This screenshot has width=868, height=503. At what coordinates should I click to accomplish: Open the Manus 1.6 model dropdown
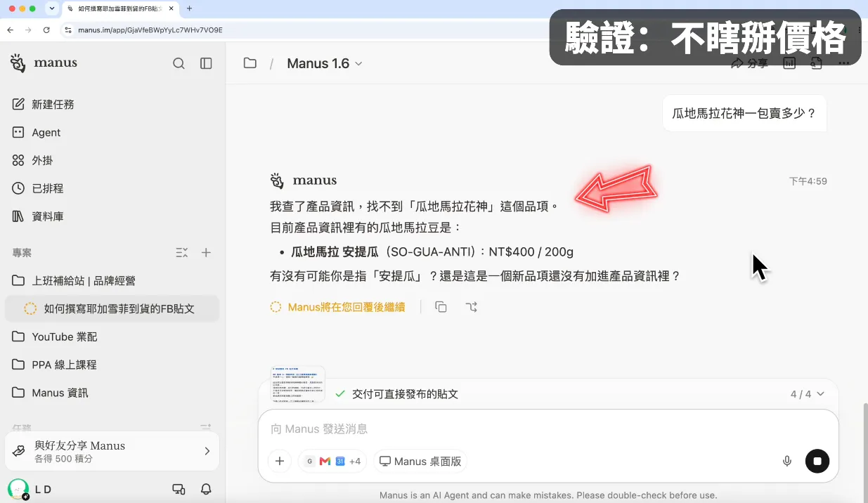tap(325, 63)
